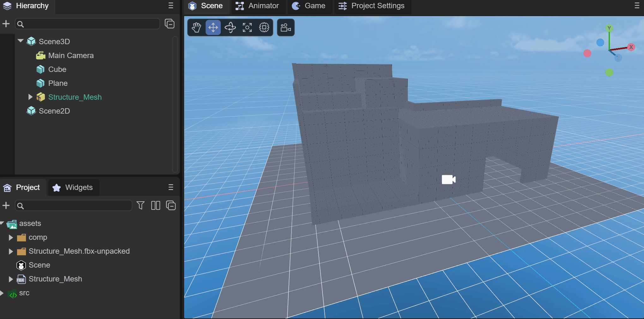Select the Move tool in scene toolbar
644x319 pixels.
coord(213,27)
